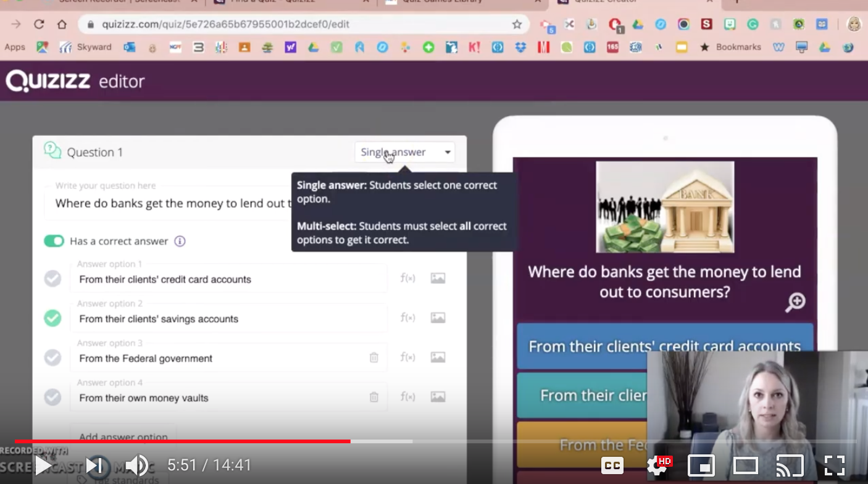The width and height of the screenshot is (868, 484).
Task: Click the Quizizz logo
Action: [48, 81]
